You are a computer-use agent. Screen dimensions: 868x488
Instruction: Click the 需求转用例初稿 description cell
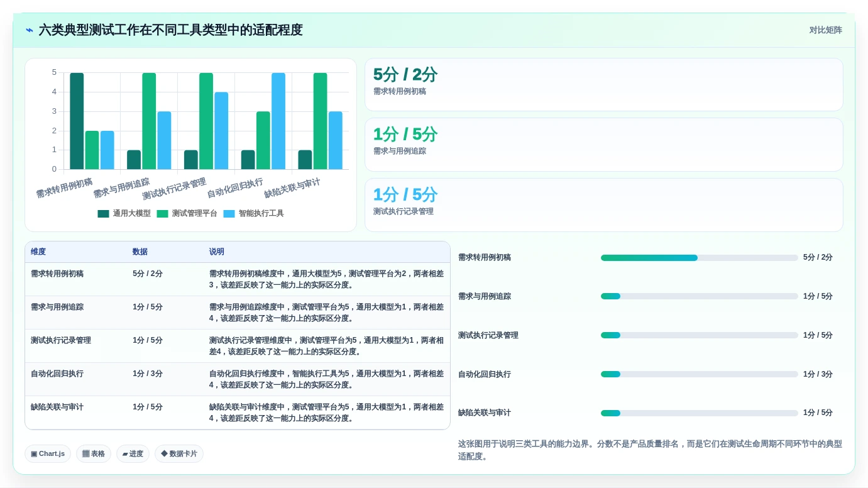click(x=326, y=279)
